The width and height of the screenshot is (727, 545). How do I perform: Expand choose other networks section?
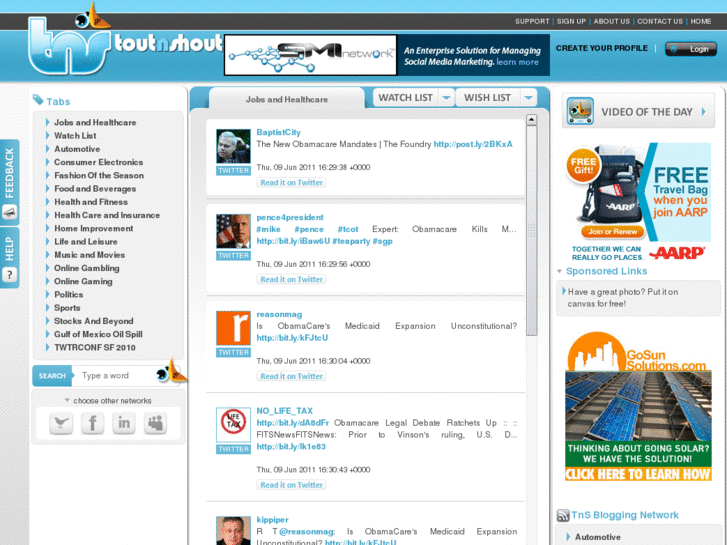pyautogui.click(x=108, y=400)
